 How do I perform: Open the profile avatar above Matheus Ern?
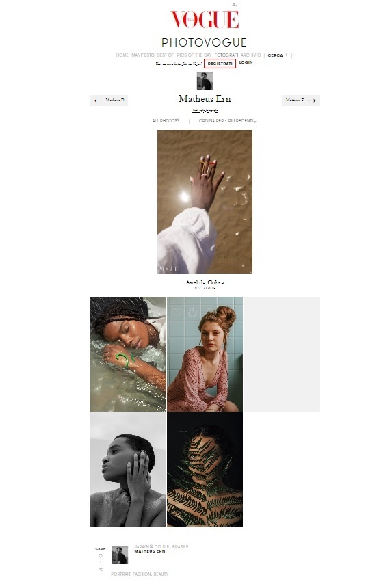[205, 81]
